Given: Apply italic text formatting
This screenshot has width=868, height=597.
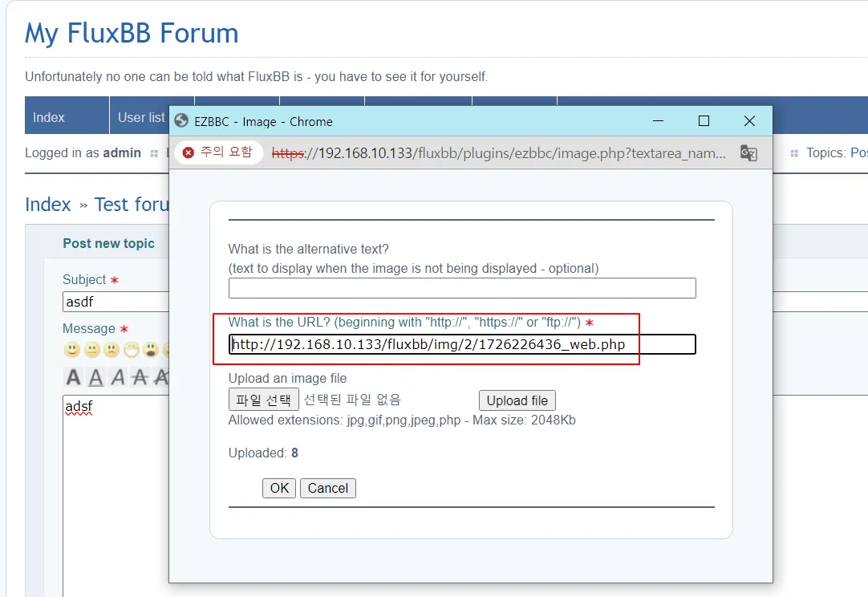Looking at the screenshot, I should click(118, 377).
